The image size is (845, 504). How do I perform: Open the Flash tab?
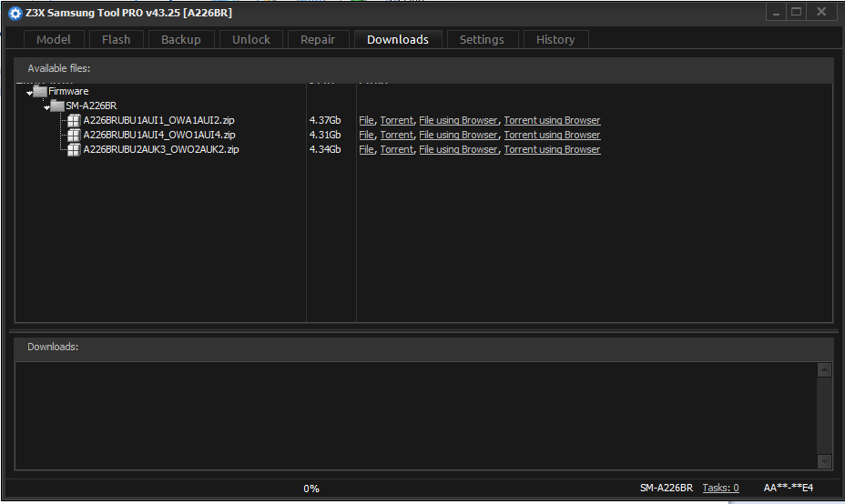[x=116, y=39]
